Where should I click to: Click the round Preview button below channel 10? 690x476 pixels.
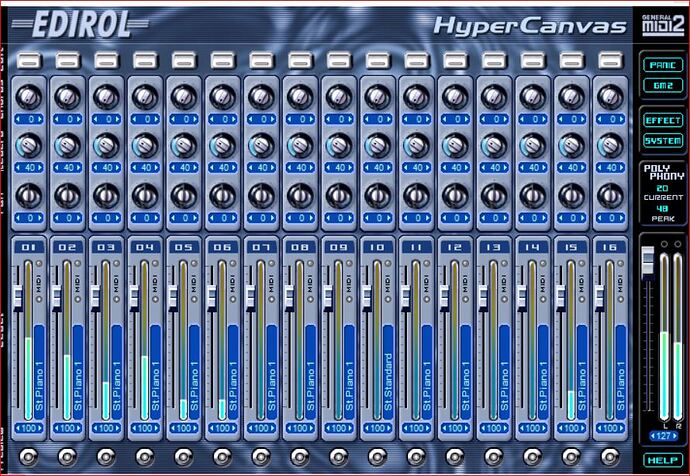(378, 457)
